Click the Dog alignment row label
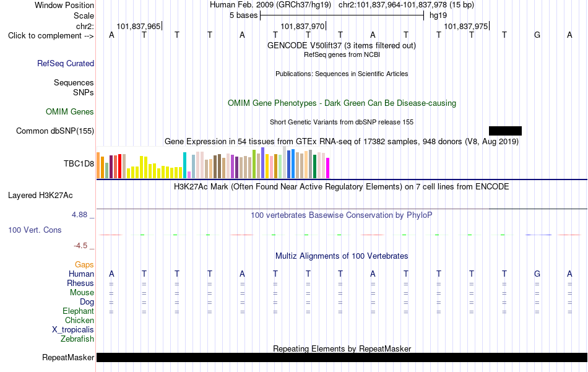The width and height of the screenshot is (588, 372). pos(87,302)
